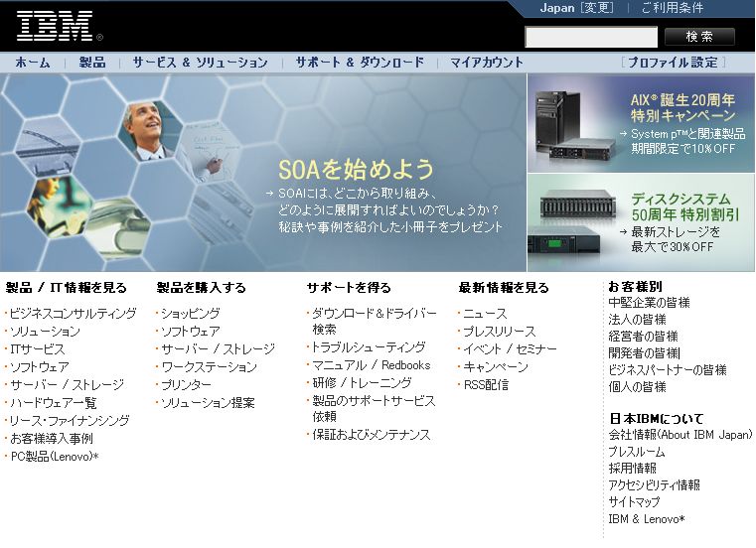Click 日本IBMについて heading
Image resolution: width=756 pixels, height=548 pixels.
point(657,418)
